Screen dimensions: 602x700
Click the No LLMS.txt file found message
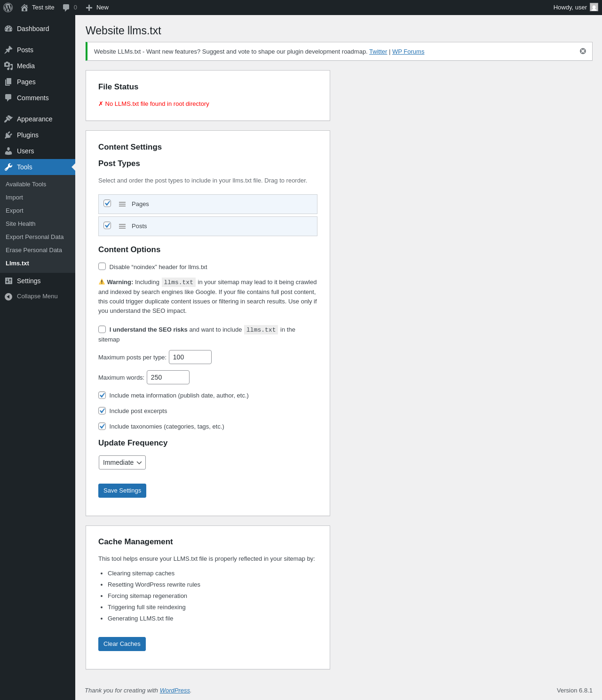(154, 104)
